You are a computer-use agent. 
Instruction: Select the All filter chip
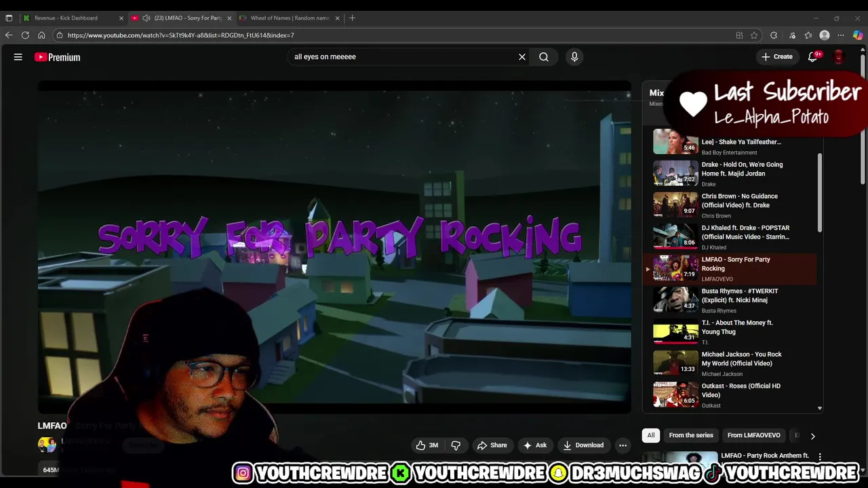tap(651, 435)
